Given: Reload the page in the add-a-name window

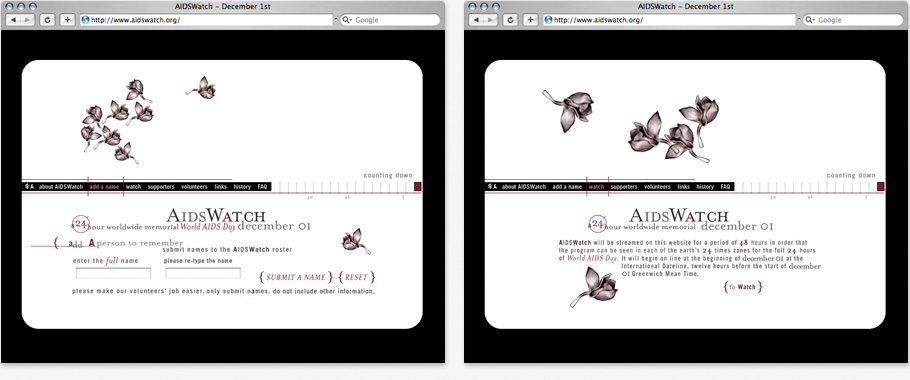Looking at the screenshot, I should click(x=48, y=20).
